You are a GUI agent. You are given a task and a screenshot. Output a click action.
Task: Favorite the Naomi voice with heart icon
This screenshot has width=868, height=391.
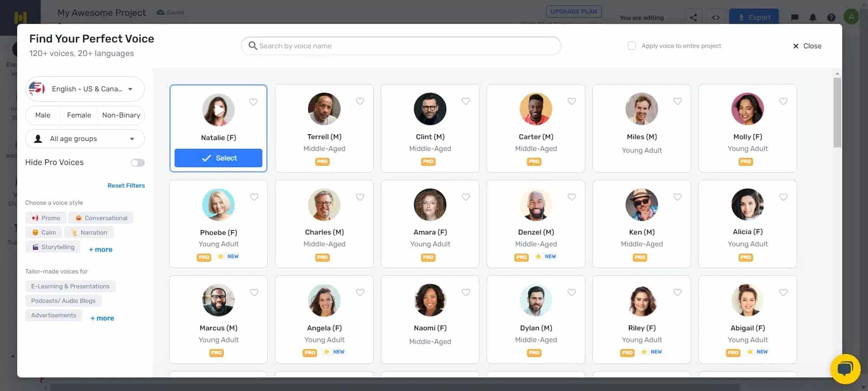[466, 292]
